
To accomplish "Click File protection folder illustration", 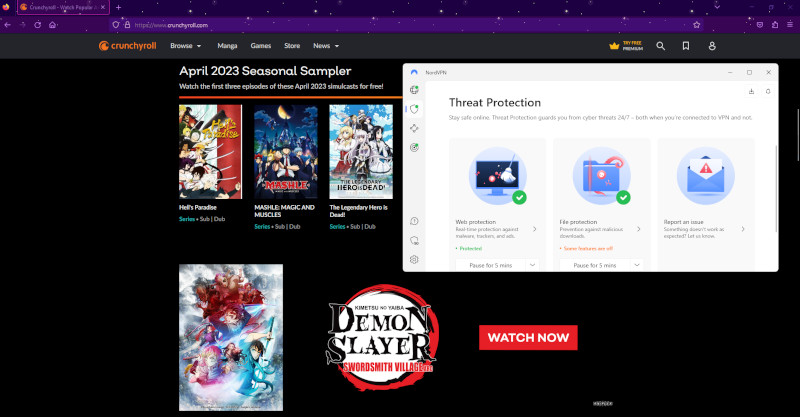I will (x=602, y=176).
